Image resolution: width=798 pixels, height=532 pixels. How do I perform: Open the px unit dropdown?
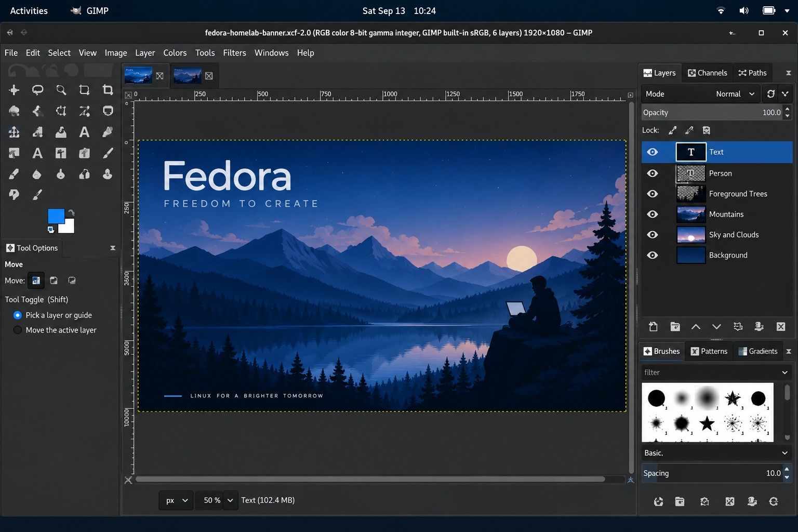(x=176, y=500)
